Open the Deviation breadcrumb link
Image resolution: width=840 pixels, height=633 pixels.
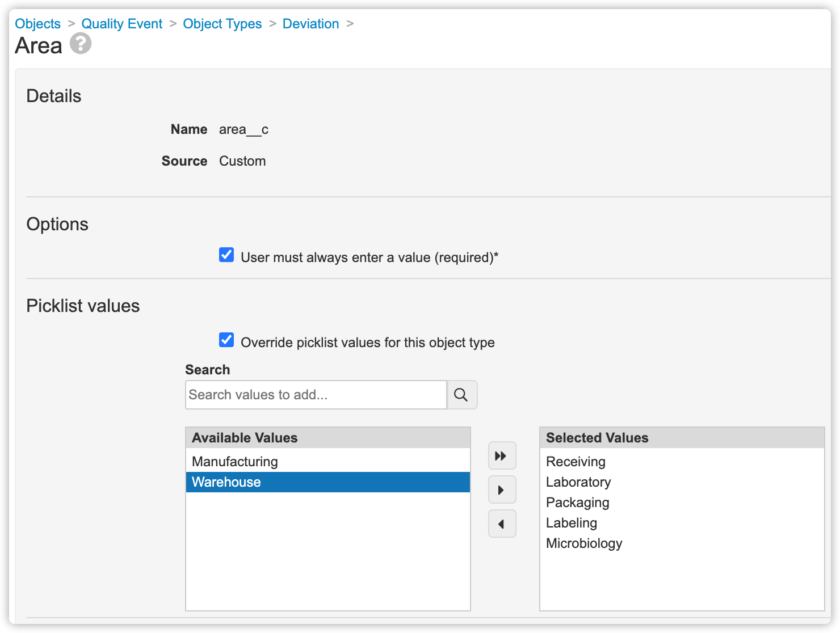click(310, 24)
